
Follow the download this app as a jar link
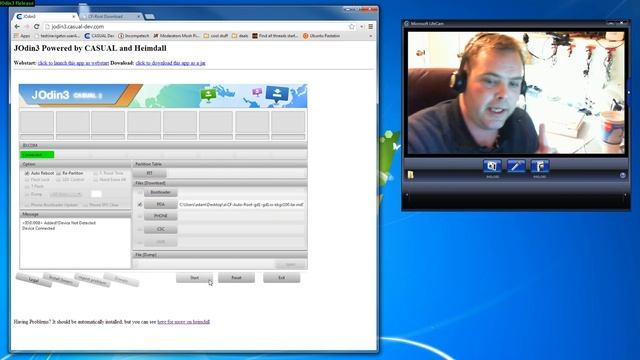click(x=170, y=63)
